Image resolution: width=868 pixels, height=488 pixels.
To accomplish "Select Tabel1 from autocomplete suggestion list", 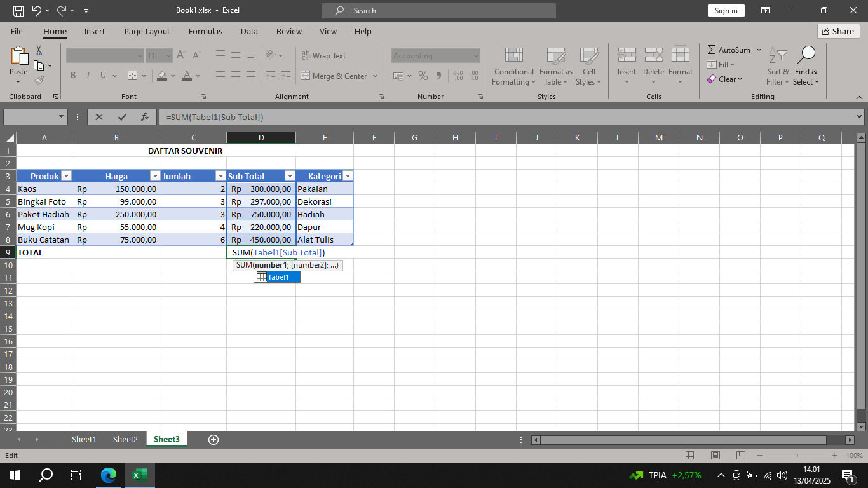I will (278, 277).
